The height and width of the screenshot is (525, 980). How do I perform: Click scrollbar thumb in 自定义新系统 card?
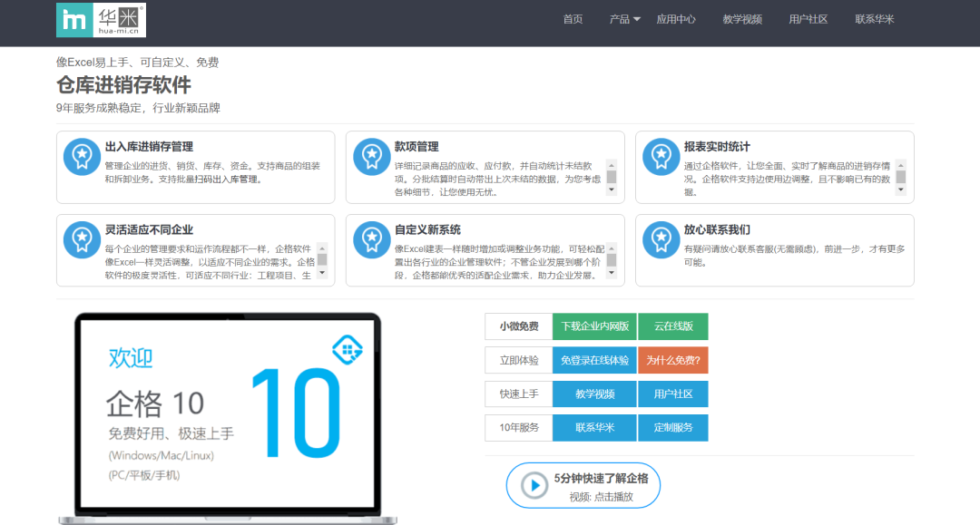(612, 259)
